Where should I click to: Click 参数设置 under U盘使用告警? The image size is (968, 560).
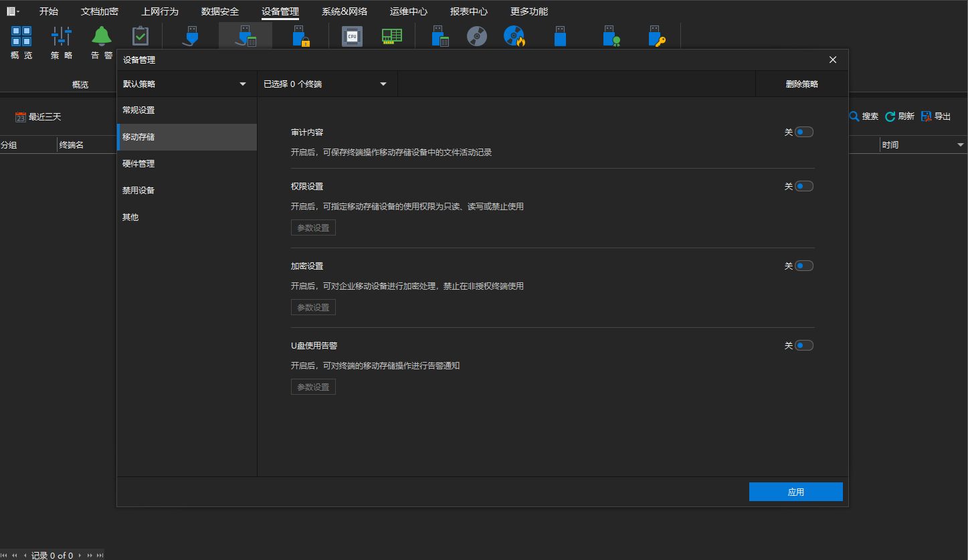(x=313, y=387)
